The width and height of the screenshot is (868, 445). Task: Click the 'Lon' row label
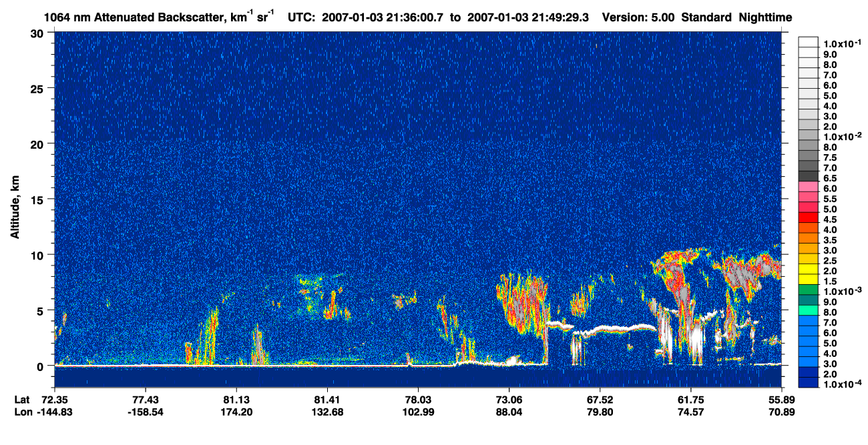click(x=22, y=412)
